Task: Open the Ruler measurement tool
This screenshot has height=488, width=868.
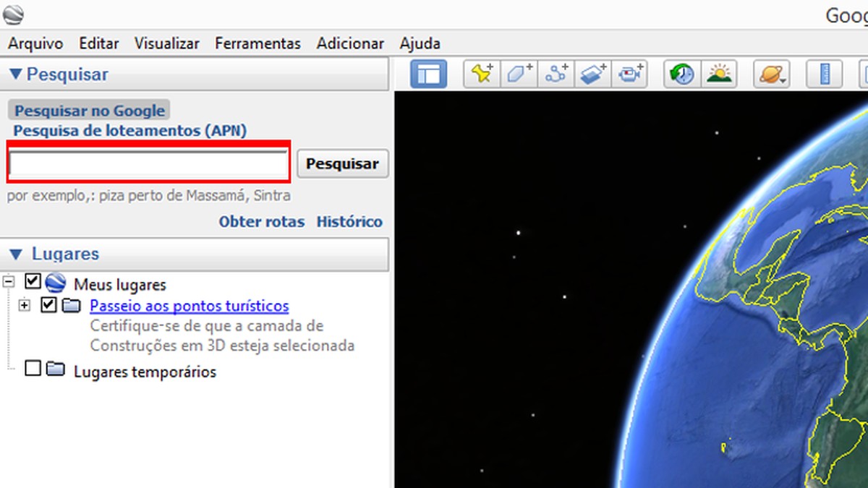Action: point(823,73)
